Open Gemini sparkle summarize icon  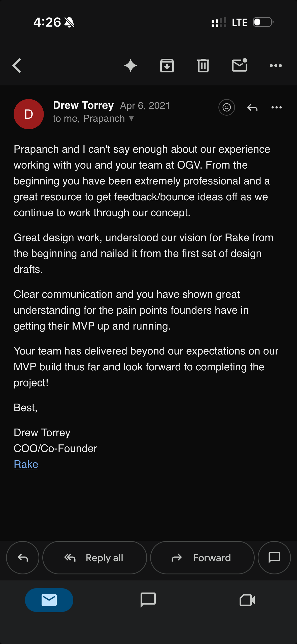(x=130, y=66)
